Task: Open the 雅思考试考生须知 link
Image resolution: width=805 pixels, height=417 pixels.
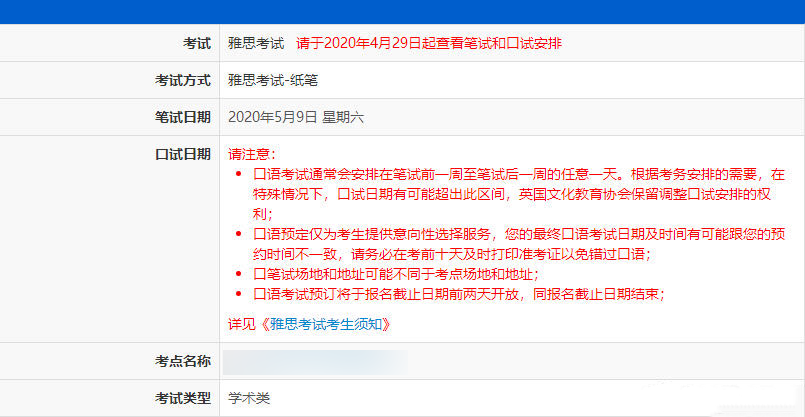Action: coord(326,324)
